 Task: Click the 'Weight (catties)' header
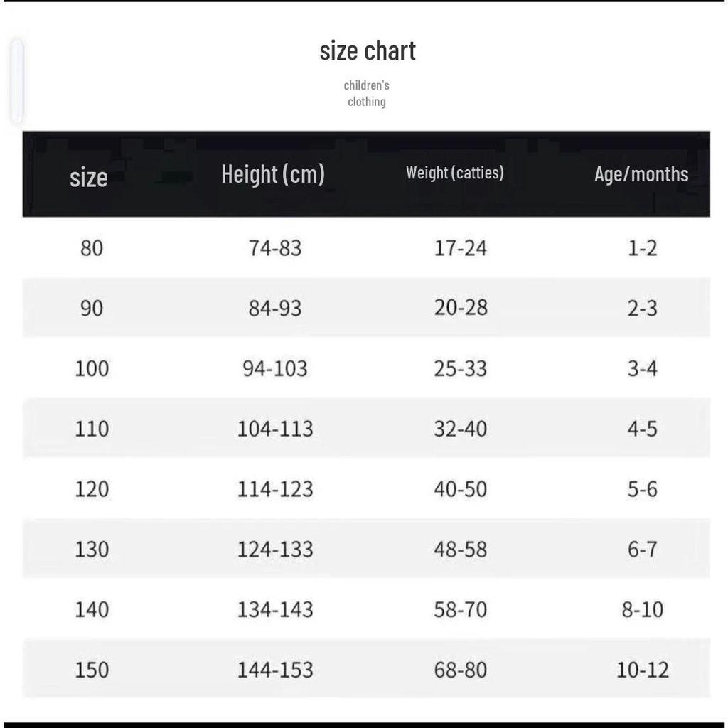click(x=454, y=173)
